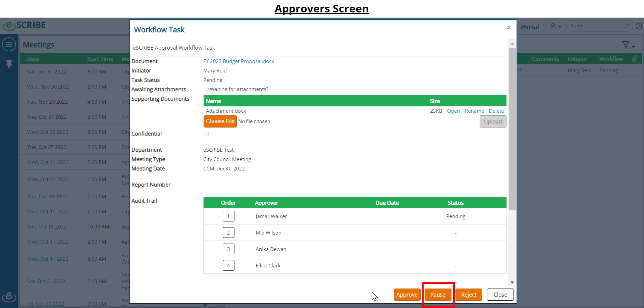Check the Waiting for attachments checkbox

point(207,90)
